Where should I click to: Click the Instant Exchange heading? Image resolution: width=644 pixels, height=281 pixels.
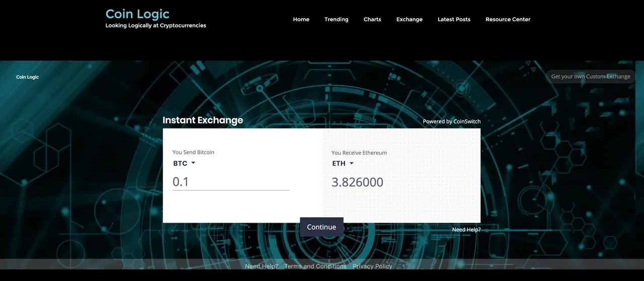coord(203,120)
